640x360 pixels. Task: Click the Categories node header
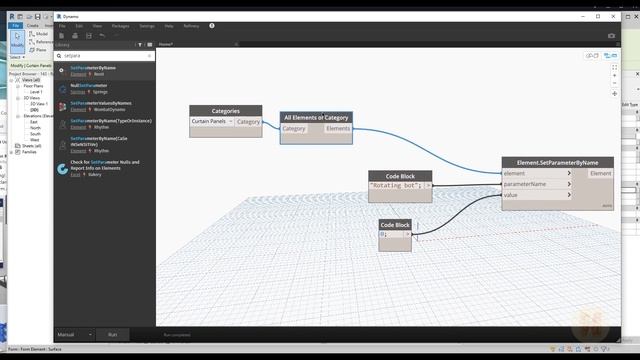(226, 111)
